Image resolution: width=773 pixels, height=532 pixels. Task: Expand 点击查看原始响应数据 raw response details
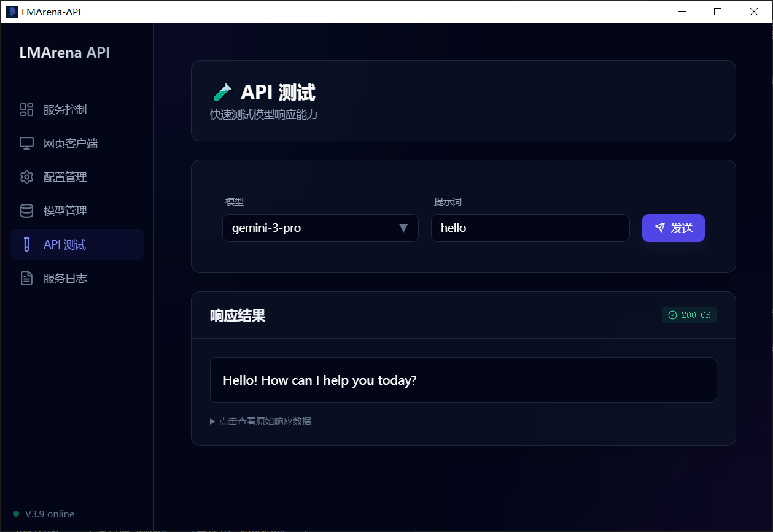pyautogui.click(x=264, y=422)
